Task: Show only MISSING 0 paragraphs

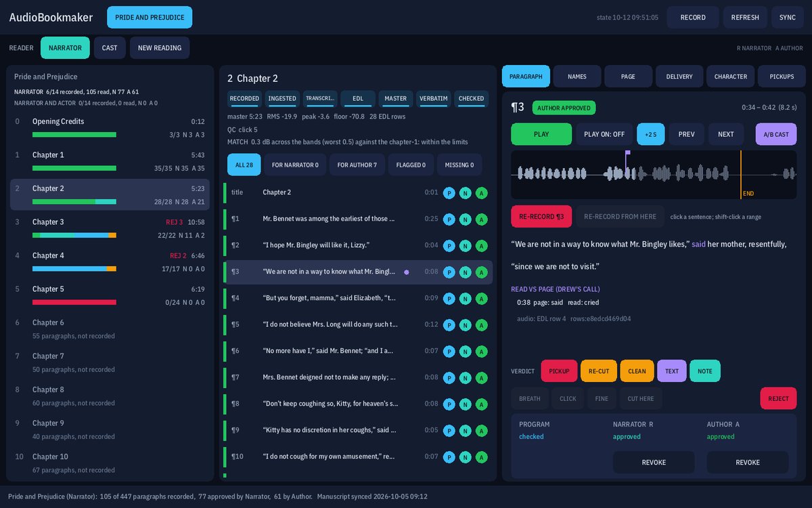Action: [459, 165]
